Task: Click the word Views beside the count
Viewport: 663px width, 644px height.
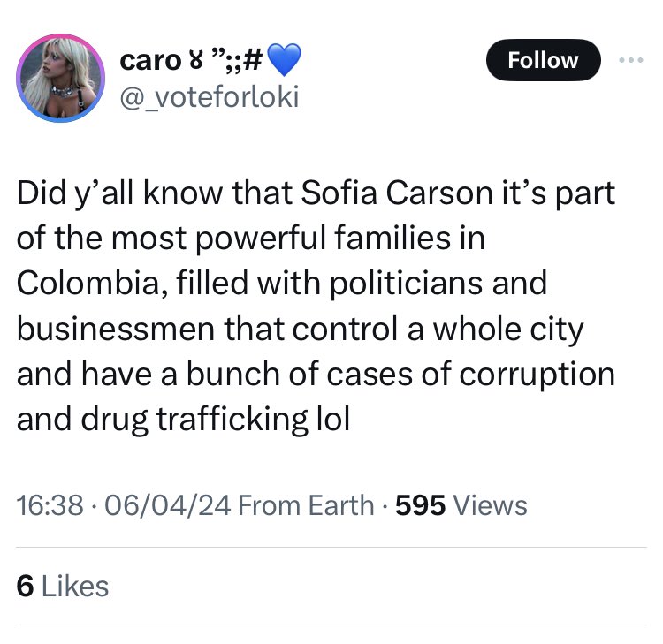Action: click(490, 505)
